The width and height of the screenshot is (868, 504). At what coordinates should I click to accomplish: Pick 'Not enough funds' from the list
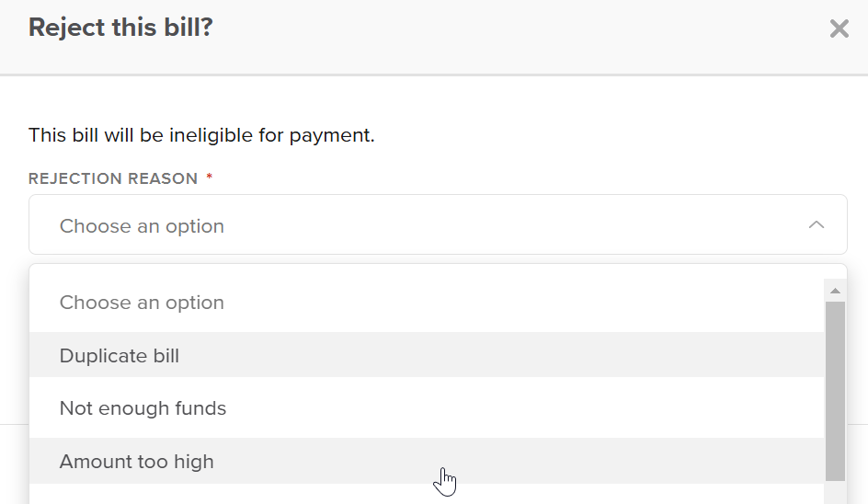143,408
